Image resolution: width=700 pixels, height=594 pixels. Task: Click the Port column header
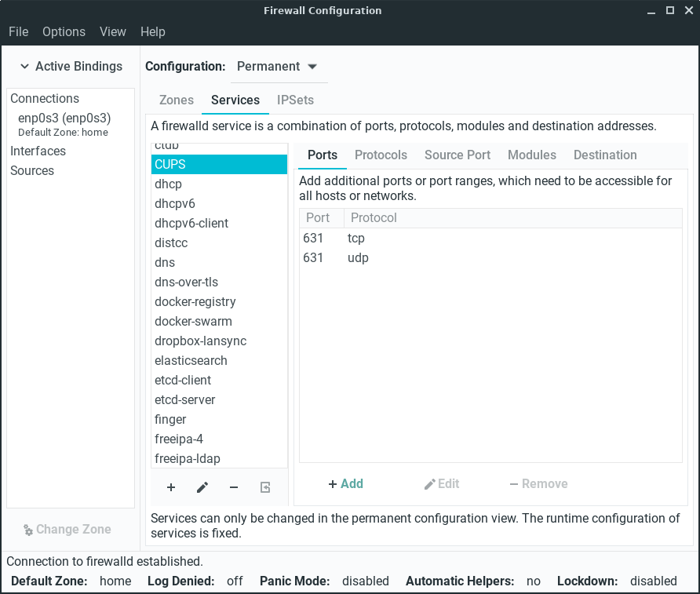coord(318,217)
